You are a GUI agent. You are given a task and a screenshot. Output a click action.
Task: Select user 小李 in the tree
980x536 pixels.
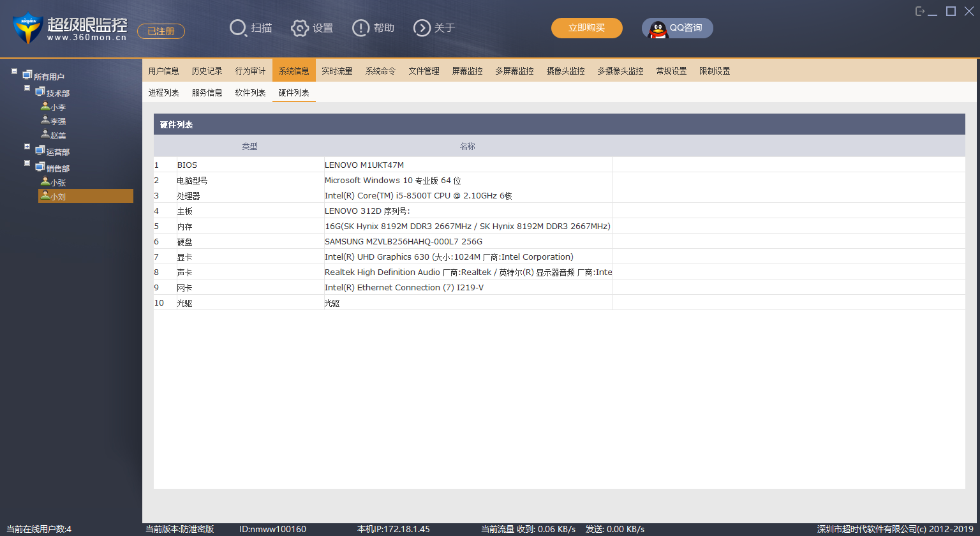click(57, 107)
